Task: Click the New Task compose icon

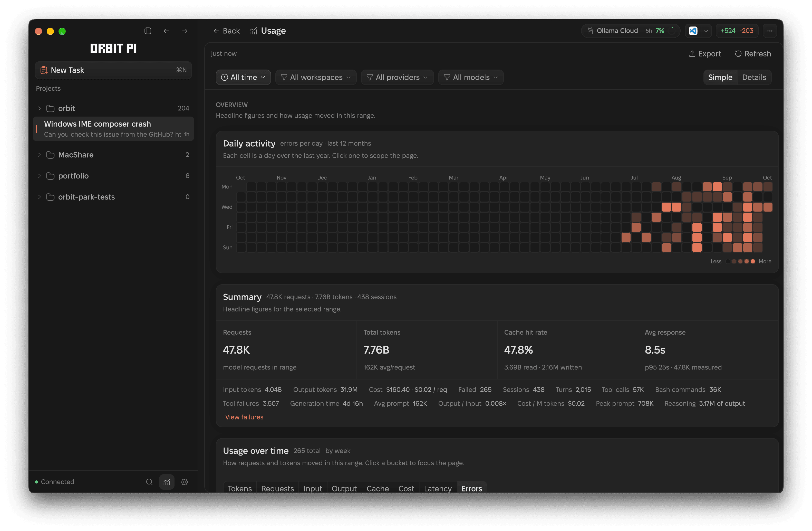Action: (x=44, y=70)
